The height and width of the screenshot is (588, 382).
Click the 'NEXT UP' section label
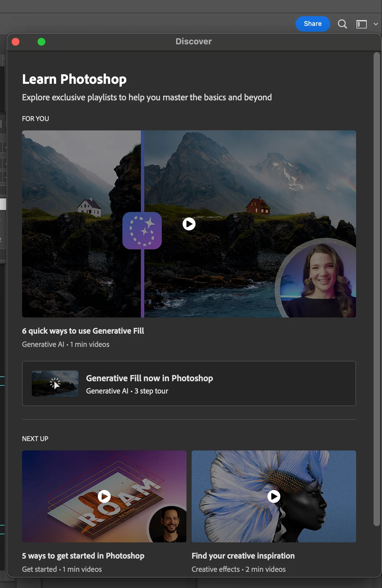(35, 439)
